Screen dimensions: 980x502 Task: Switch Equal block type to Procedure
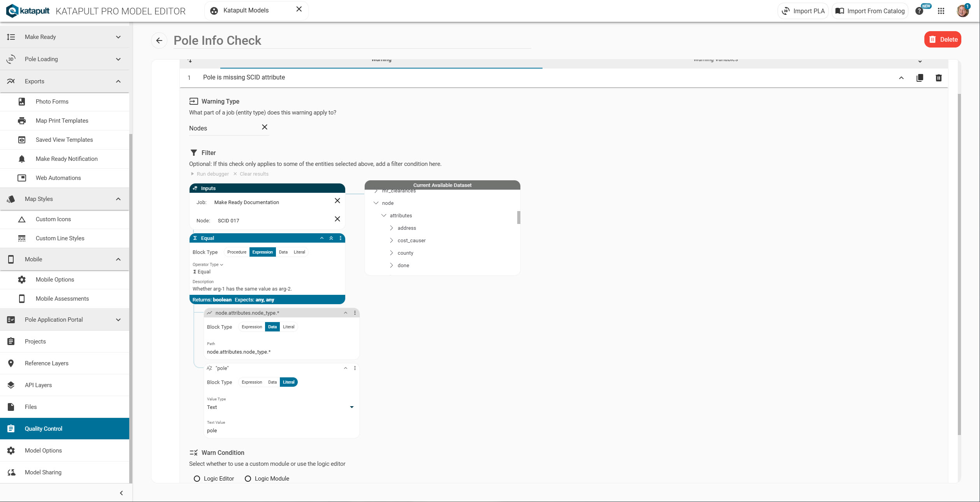click(237, 252)
